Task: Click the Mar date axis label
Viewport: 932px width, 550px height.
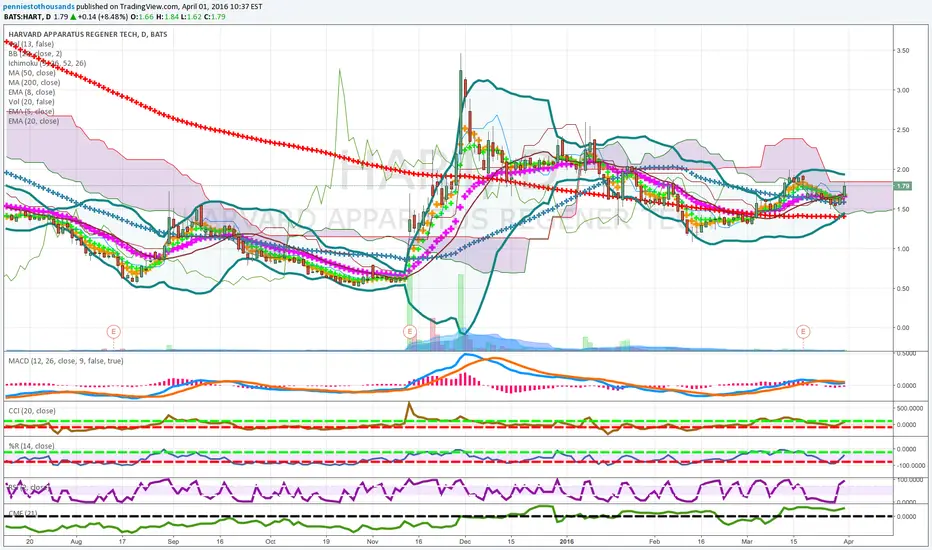Action: click(x=747, y=542)
